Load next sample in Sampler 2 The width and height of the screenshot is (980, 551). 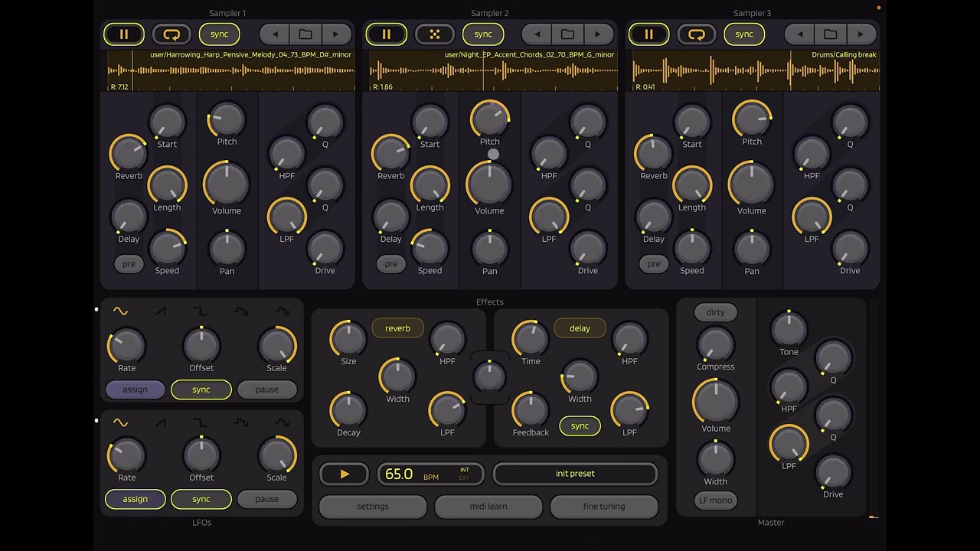click(598, 34)
